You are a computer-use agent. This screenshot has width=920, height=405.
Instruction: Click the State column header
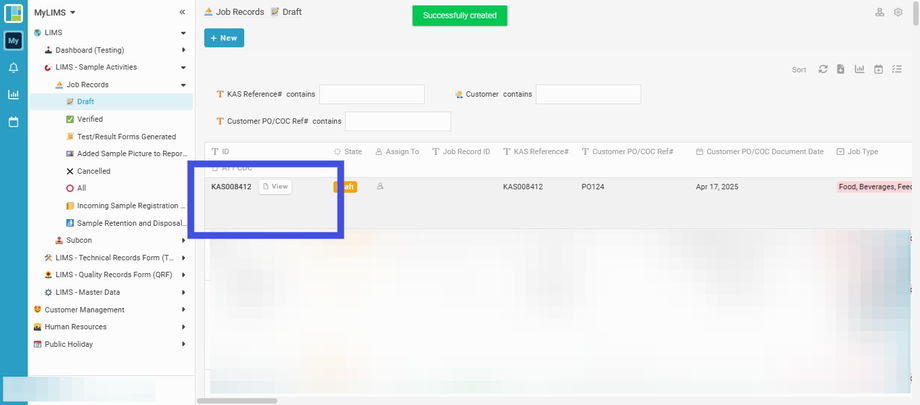click(x=348, y=151)
